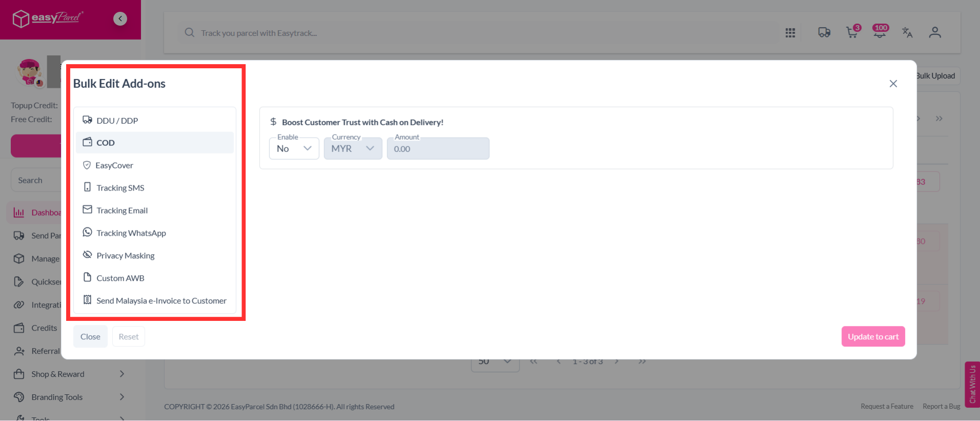Image resolution: width=980 pixels, height=421 pixels.
Task: Open the Enable COD dropdown
Action: pyautogui.click(x=294, y=148)
